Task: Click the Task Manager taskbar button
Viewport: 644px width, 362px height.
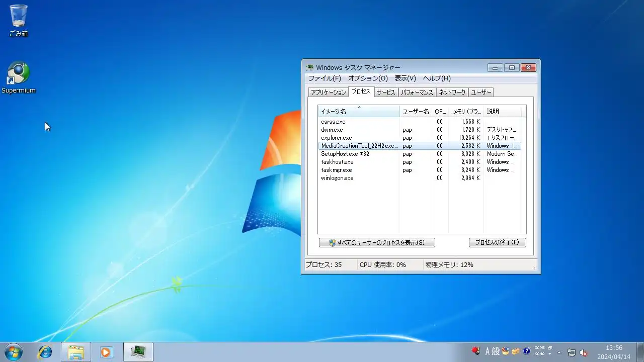Action: pyautogui.click(x=138, y=352)
